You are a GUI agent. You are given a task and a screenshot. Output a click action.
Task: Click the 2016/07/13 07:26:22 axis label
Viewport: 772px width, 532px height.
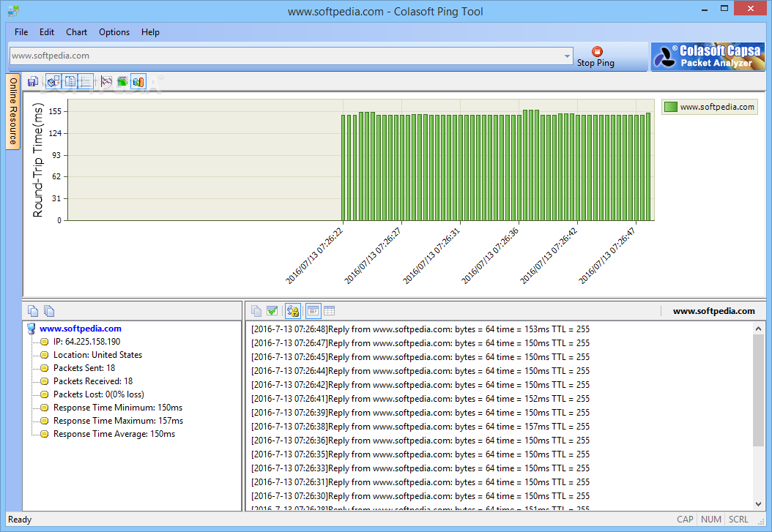314,256
